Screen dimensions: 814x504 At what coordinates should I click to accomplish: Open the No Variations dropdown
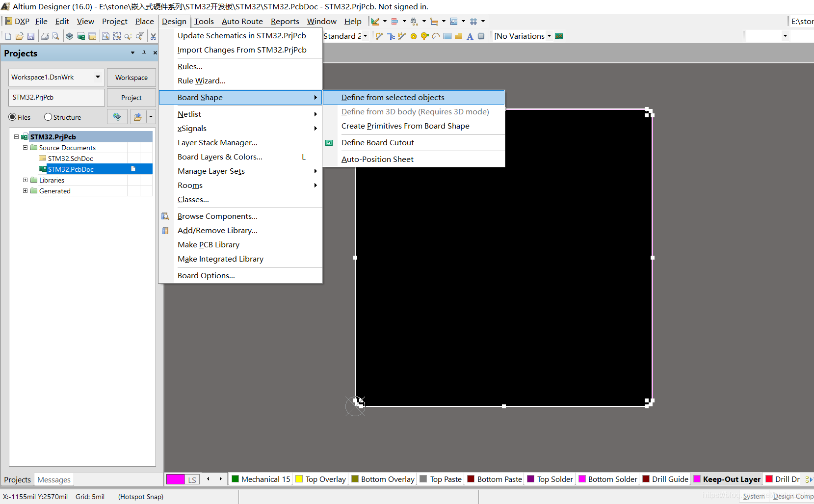point(549,36)
